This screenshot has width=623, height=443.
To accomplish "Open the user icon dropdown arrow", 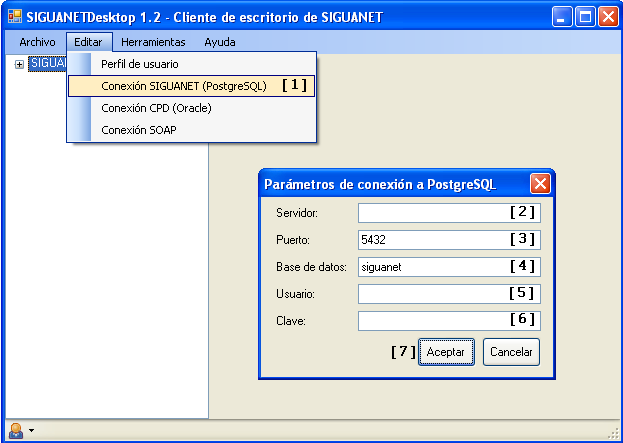I will [x=31, y=431].
